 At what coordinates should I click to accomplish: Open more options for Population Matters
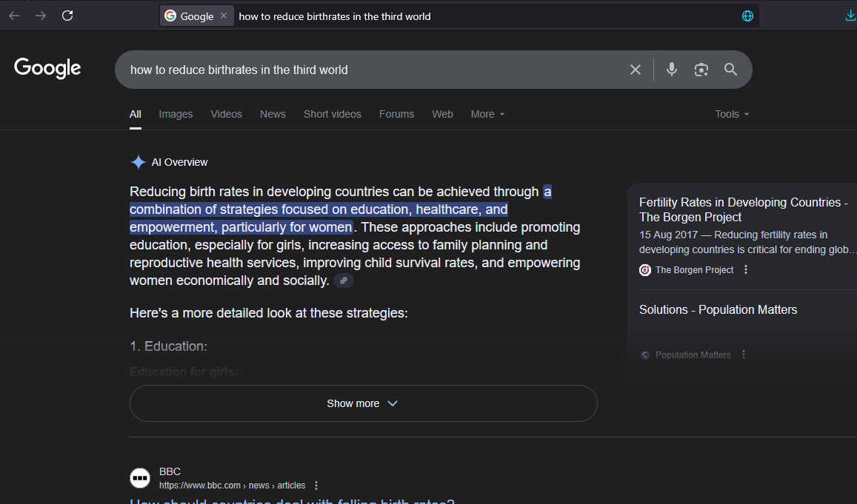click(x=744, y=355)
